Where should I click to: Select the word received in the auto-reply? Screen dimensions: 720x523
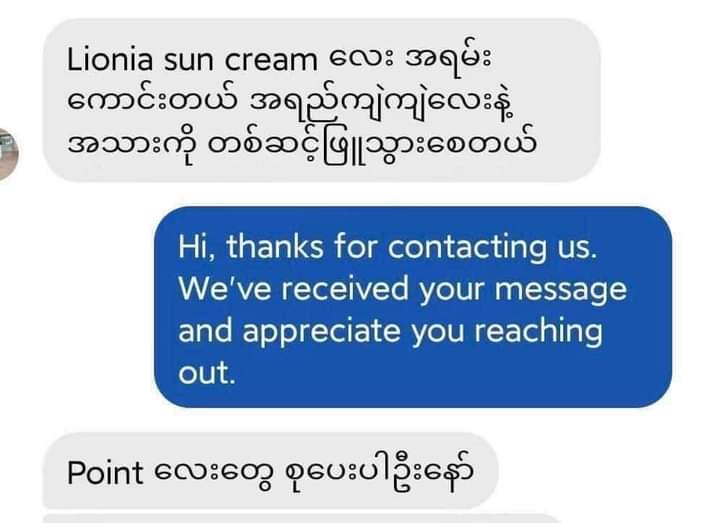click(345, 289)
